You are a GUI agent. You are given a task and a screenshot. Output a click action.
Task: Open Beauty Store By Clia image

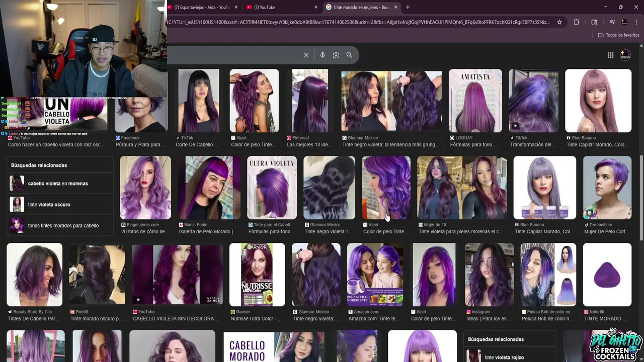[35, 275]
